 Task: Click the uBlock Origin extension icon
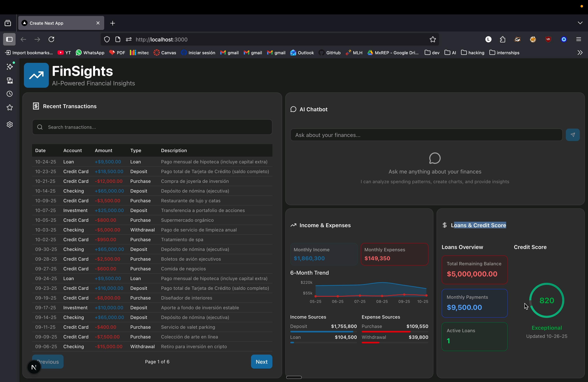tap(548, 39)
